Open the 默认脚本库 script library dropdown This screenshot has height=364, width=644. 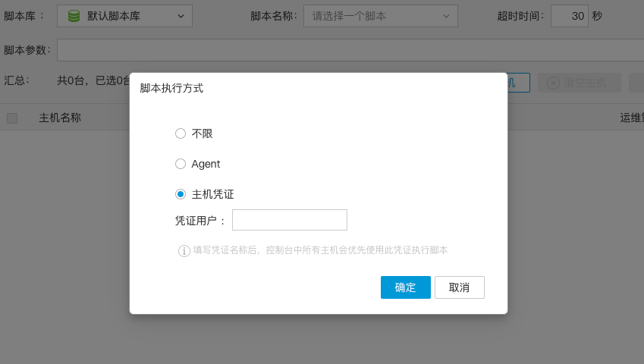124,16
